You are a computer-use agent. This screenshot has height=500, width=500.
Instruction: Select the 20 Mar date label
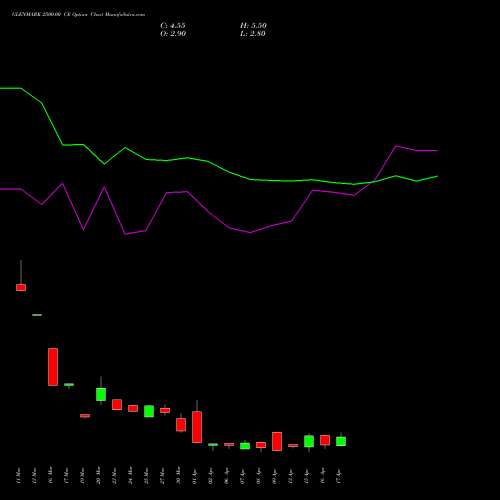(x=99, y=476)
